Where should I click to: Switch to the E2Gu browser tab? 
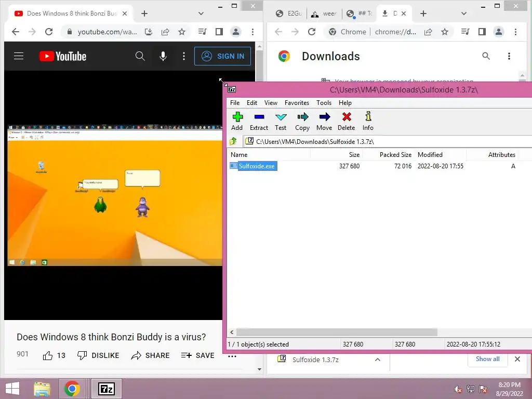[x=289, y=14]
